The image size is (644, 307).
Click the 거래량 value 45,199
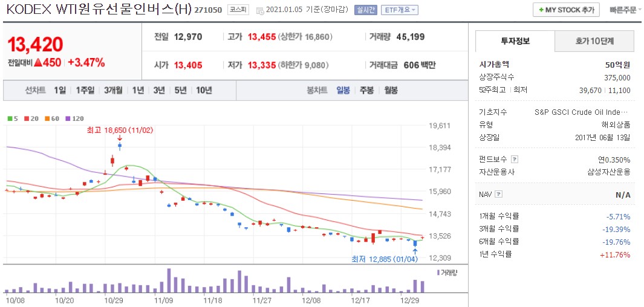point(411,37)
